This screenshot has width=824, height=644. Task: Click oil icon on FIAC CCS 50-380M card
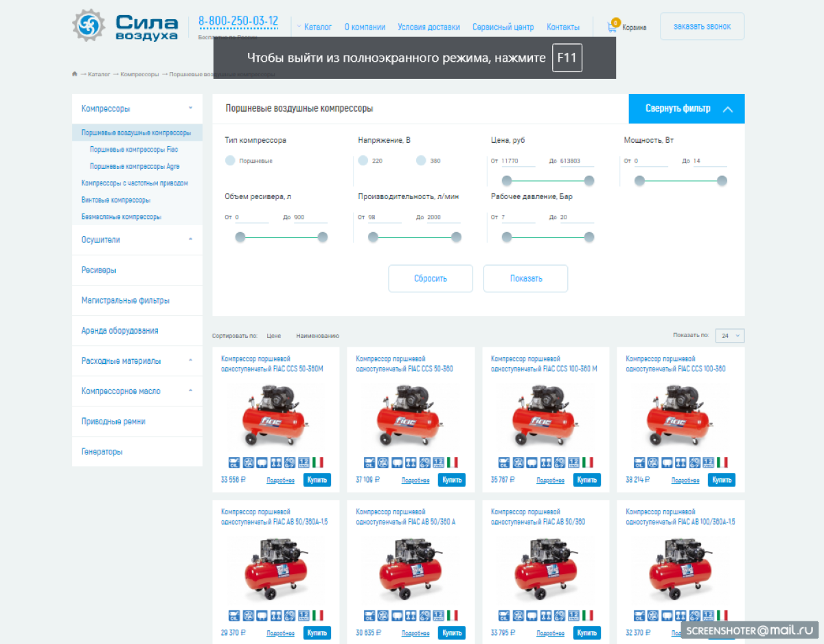pos(234,463)
